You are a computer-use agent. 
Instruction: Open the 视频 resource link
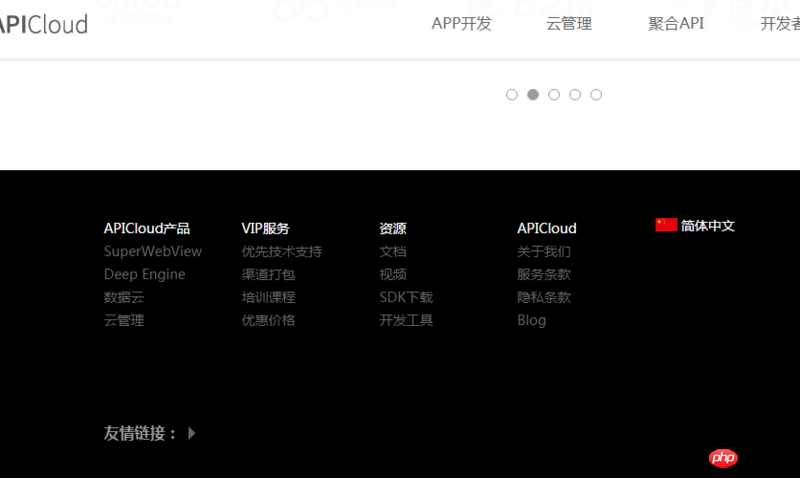click(x=393, y=274)
